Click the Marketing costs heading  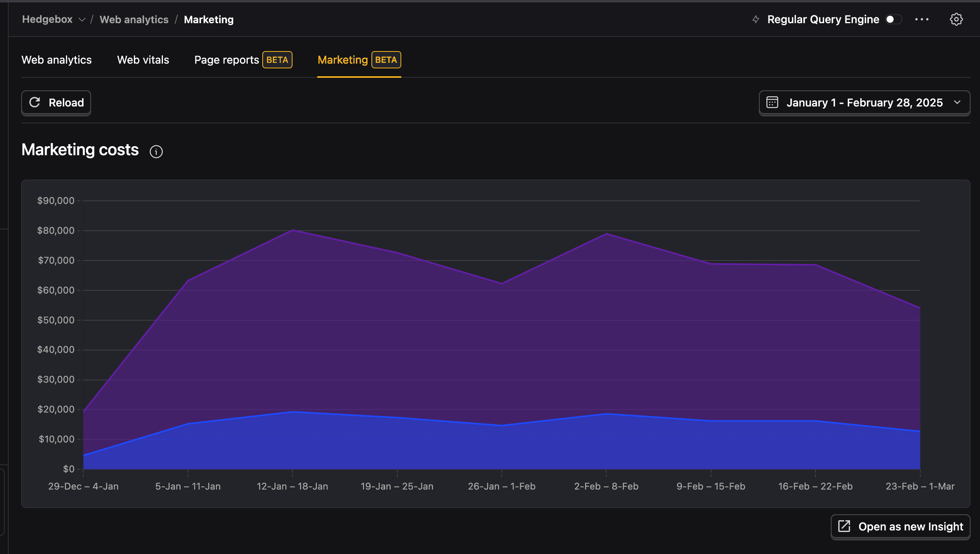(x=80, y=150)
